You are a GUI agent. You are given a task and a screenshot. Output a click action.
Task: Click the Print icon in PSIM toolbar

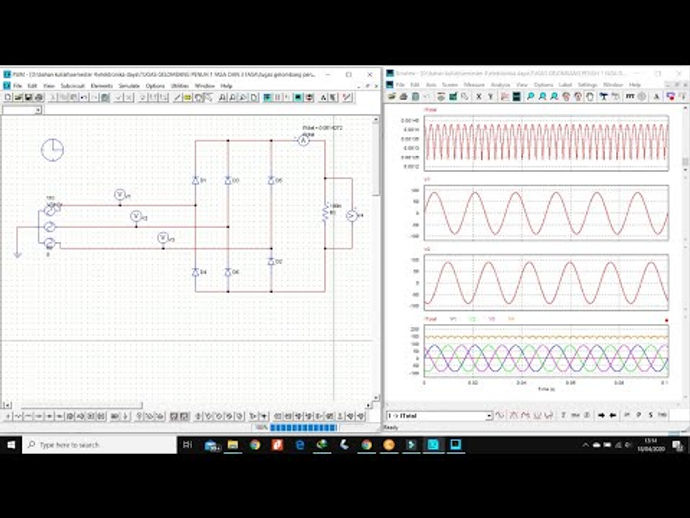(x=39, y=97)
